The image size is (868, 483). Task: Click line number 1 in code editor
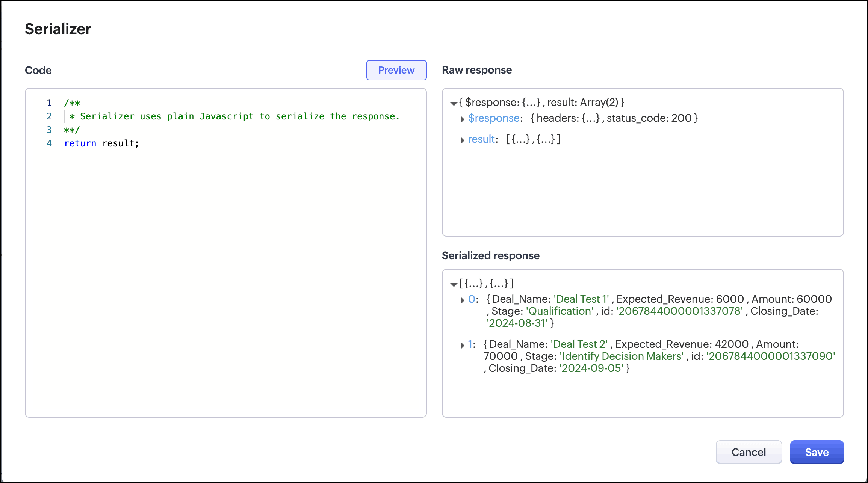49,103
